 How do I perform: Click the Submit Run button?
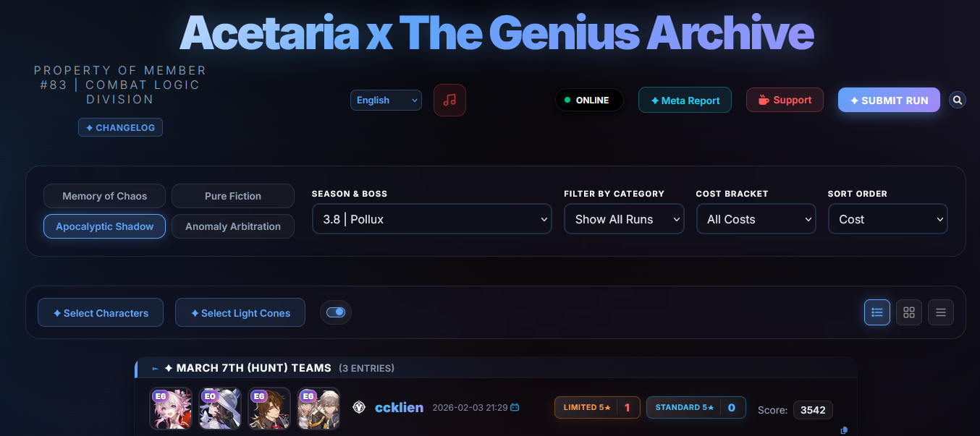(x=889, y=101)
